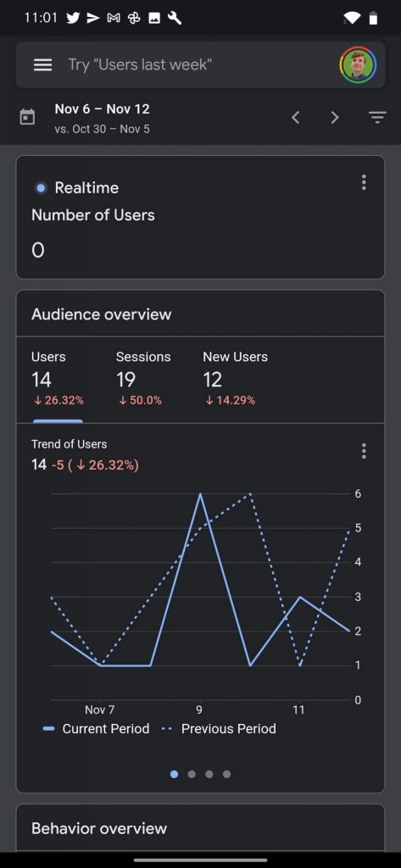Viewport: 401px width, 868px height.
Task: Toggle Previous Period legend entry
Action: (219, 728)
